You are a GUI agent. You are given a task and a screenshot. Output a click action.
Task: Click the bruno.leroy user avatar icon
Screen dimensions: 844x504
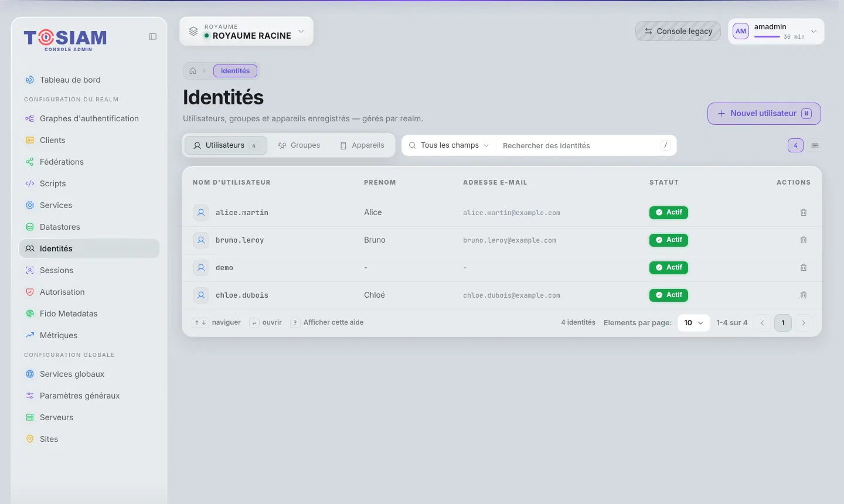(x=201, y=240)
